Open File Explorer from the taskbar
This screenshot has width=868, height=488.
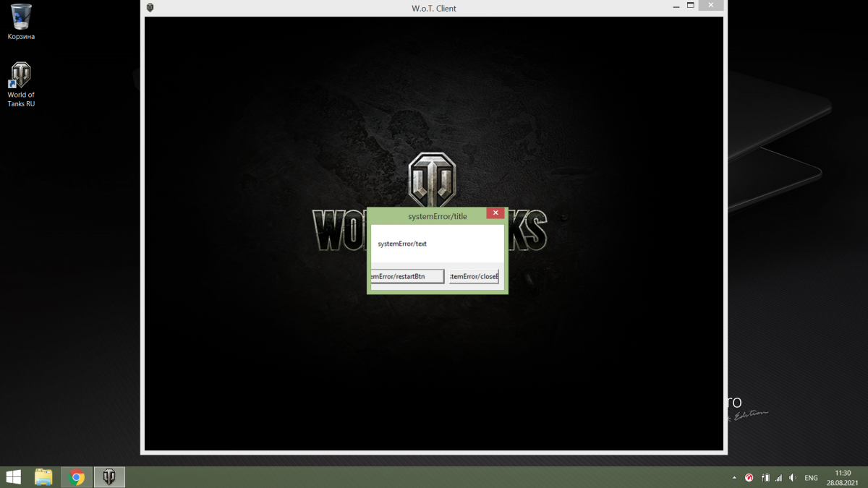coord(44,477)
